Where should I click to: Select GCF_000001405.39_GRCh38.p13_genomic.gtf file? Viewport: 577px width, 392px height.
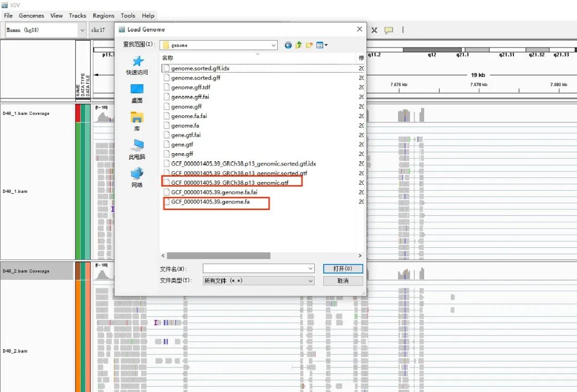230,183
